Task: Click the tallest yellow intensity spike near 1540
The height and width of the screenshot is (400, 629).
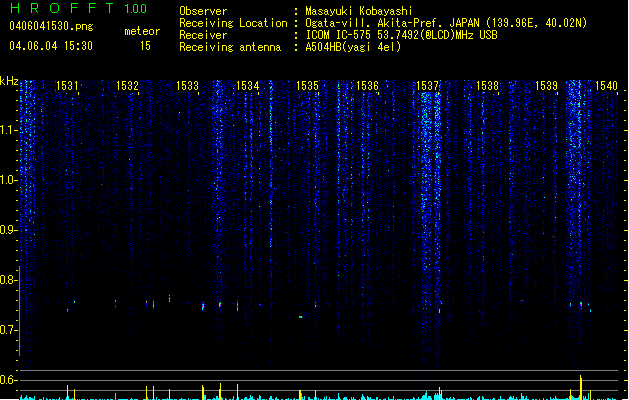Action: (580, 387)
